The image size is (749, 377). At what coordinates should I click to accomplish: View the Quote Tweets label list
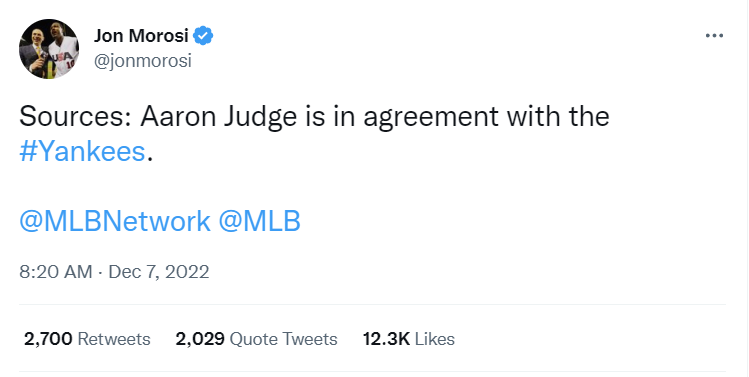point(283,339)
